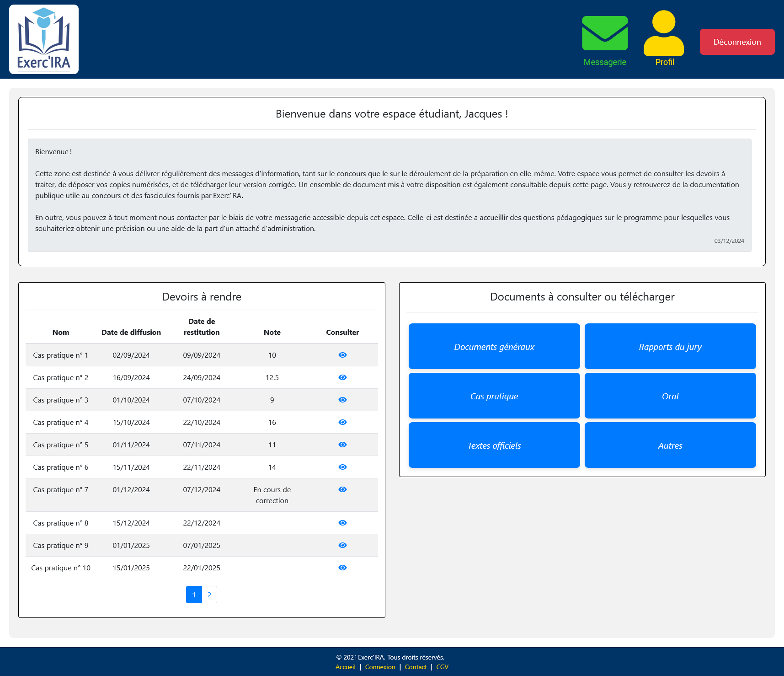Open Rapports du jury documents
The width and height of the screenshot is (784, 676).
670,346
